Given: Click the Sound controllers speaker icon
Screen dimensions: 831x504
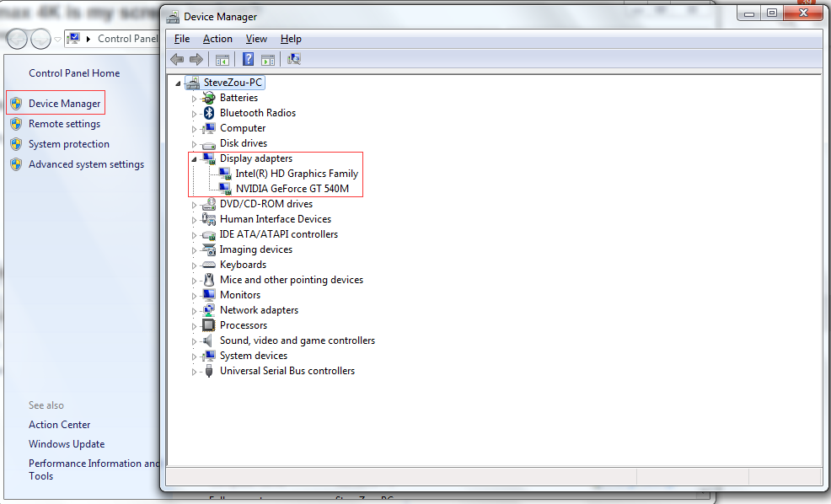Looking at the screenshot, I should [209, 340].
